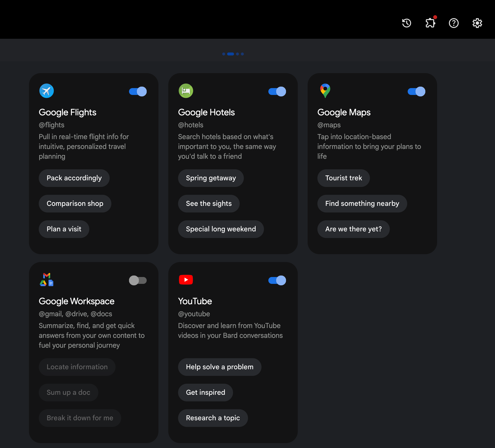Go to the first carousel page dot
This screenshot has height=448, width=495.
pyautogui.click(x=224, y=54)
